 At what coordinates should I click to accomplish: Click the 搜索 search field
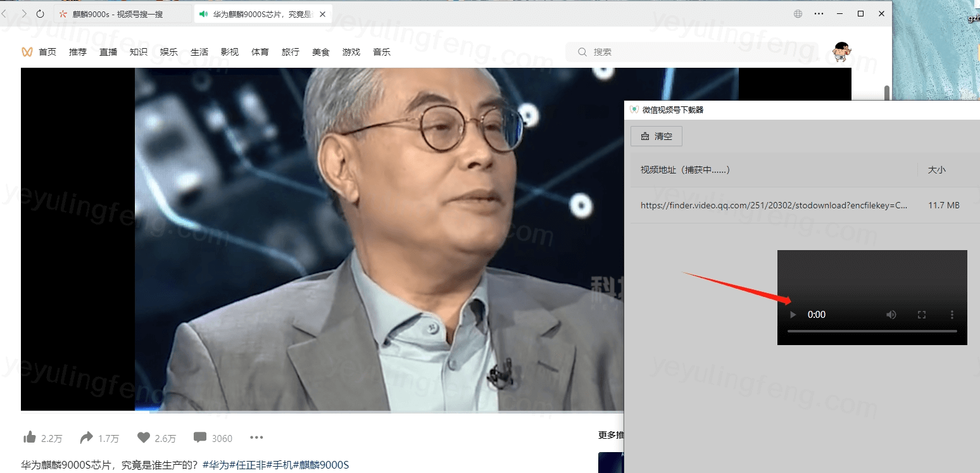691,52
